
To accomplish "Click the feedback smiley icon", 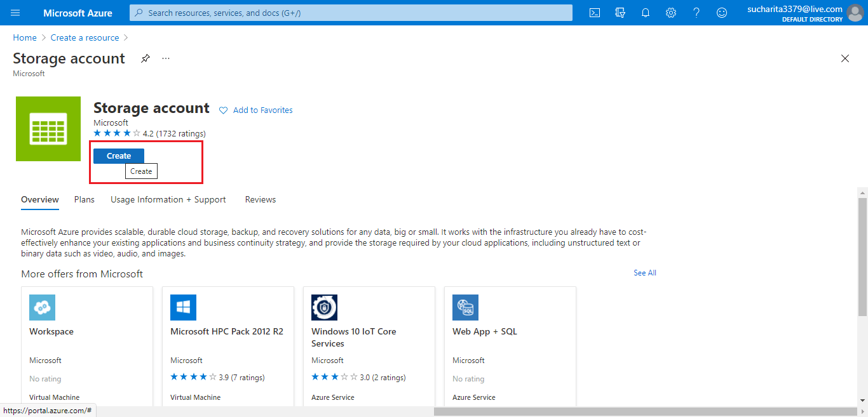I will click(x=722, y=13).
